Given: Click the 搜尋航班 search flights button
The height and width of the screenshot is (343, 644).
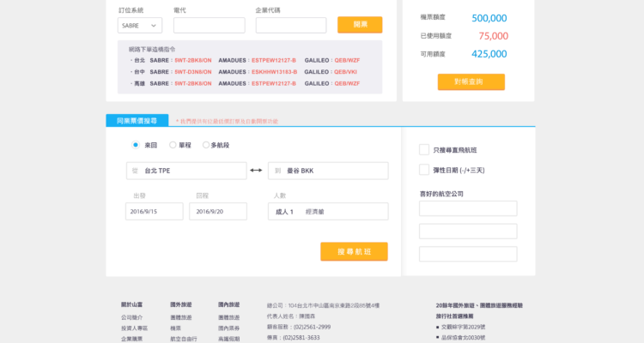Looking at the screenshot, I should click(x=354, y=251).
